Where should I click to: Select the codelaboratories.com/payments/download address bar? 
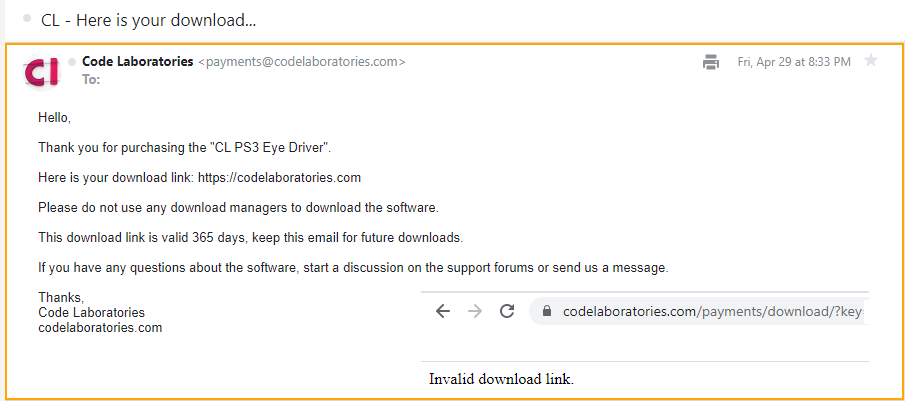699,312
